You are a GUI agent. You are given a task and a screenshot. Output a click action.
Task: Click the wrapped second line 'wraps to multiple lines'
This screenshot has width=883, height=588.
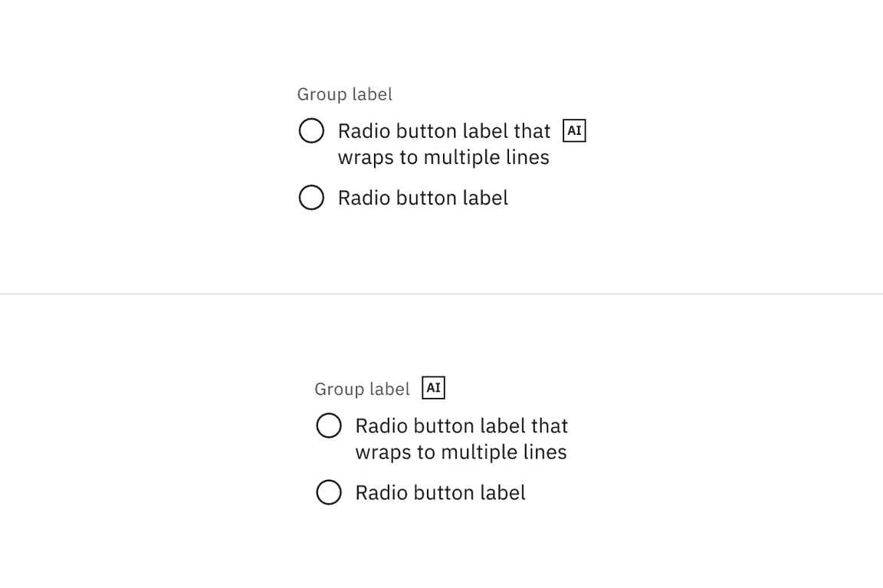click(x=443, y=157)
